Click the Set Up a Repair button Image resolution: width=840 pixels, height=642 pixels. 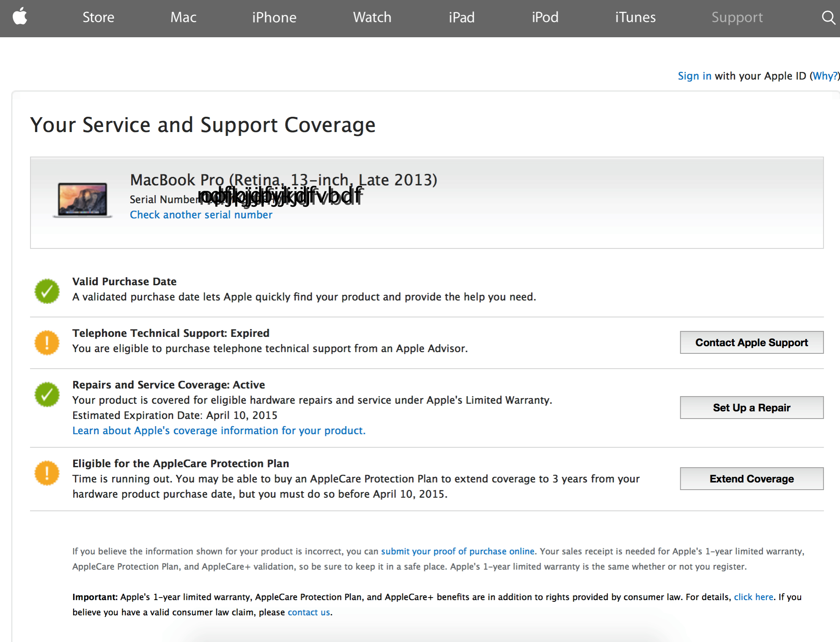tap(752, 408)
